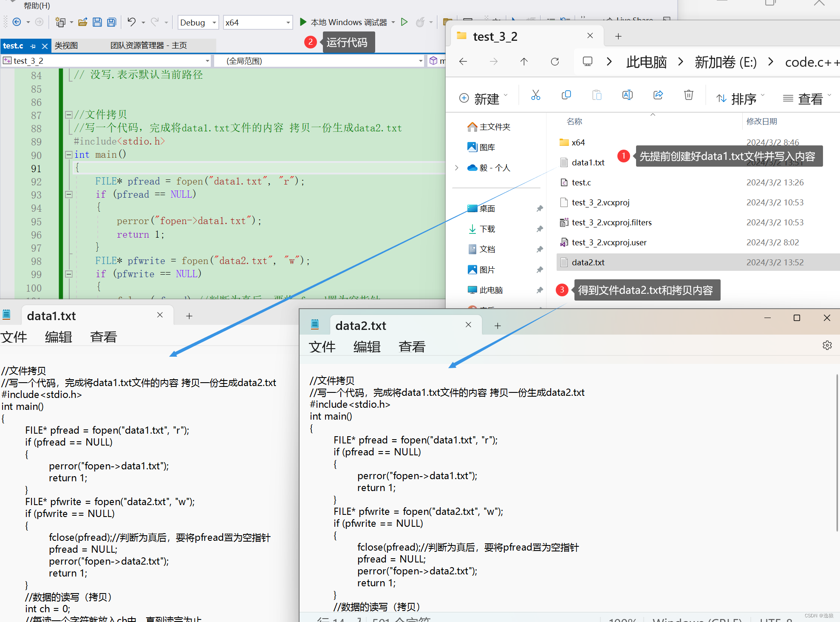840x622 pixels.
Task: Refresh the Explorer folder view
Action: 554,62
